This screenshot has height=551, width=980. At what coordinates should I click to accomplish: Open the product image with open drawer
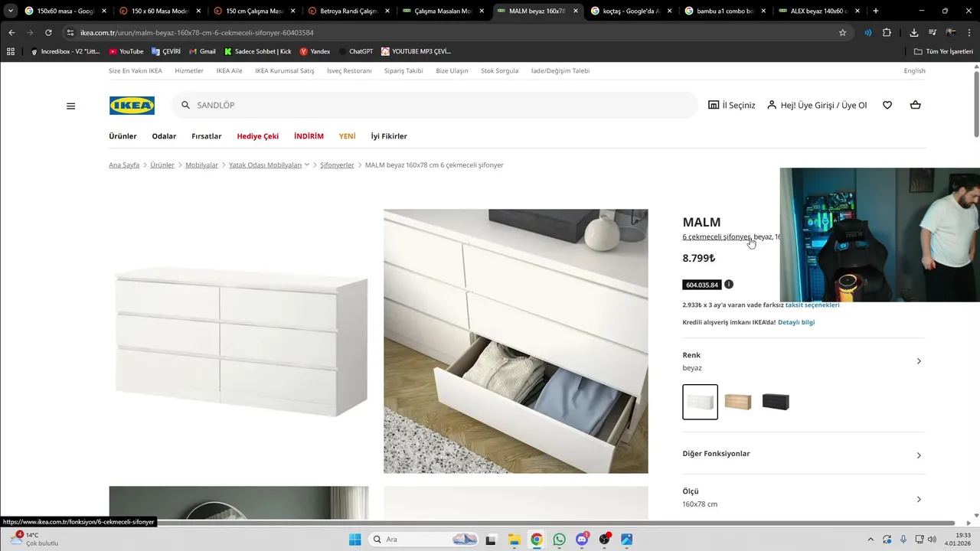515,341
